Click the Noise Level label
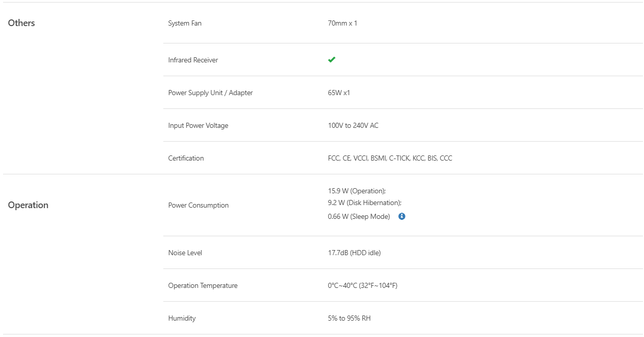644x337 pixels. click(x=185, y=253)
